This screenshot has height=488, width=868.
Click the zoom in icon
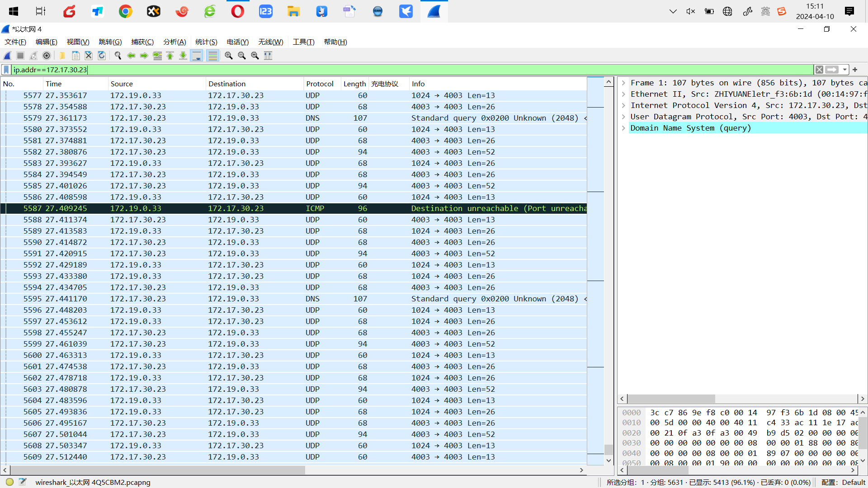coord(229,56)
